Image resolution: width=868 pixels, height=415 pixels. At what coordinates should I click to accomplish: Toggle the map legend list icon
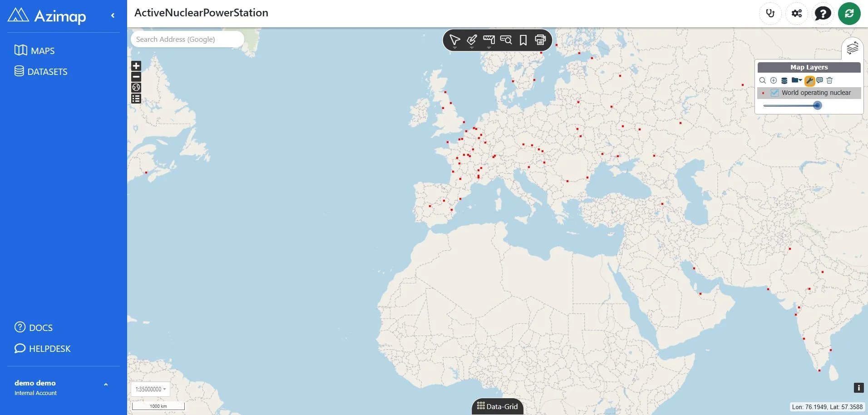pyautogui.click(x=136, y=99)
